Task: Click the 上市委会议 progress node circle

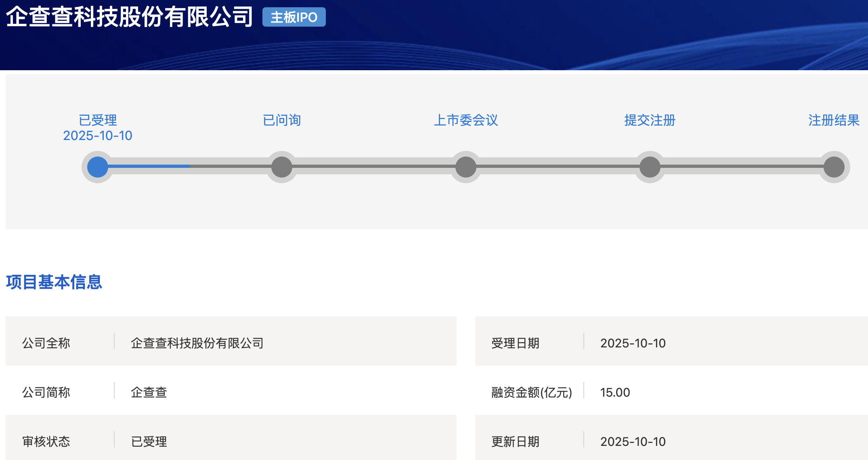Action: click(x=466, y=167)
